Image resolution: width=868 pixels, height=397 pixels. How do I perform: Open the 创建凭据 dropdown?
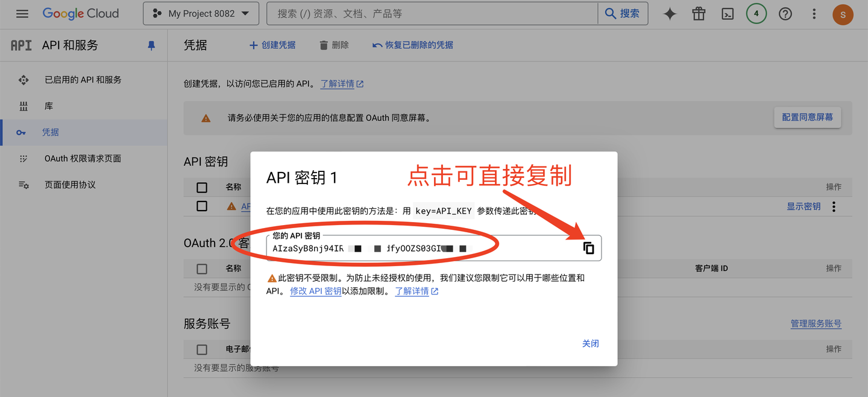272,45
